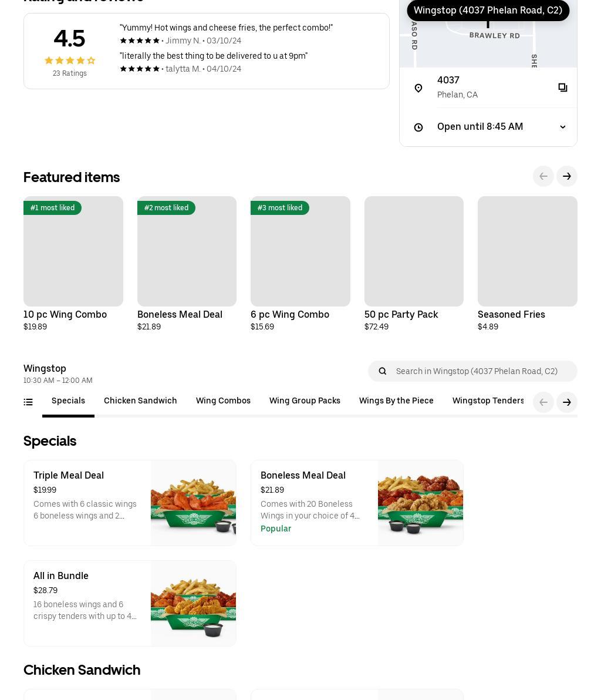Click the search magnifier icon

383,371
